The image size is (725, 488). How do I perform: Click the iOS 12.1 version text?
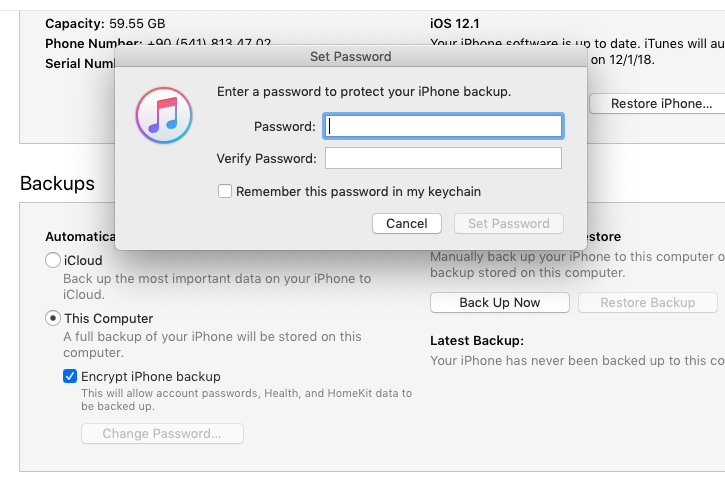(x=456, y=20)
